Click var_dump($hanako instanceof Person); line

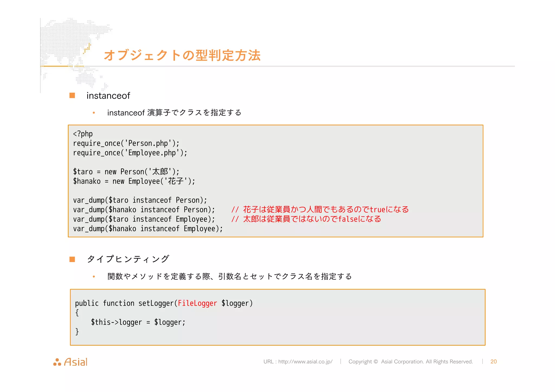[x=144, y=210]
